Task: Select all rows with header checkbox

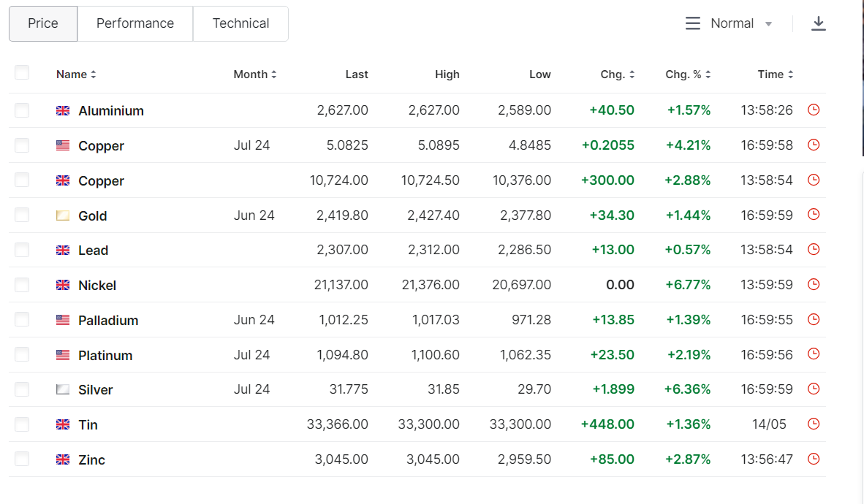Action: (x=22, y=73)
